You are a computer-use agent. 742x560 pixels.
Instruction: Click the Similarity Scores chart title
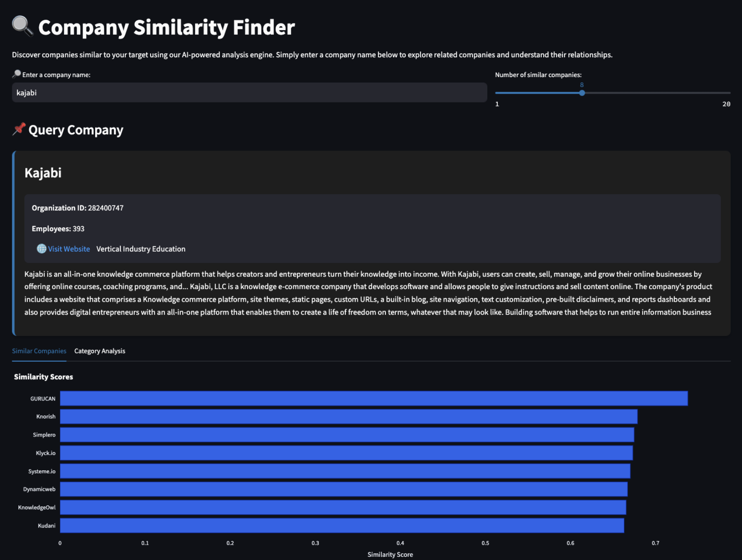43,376
